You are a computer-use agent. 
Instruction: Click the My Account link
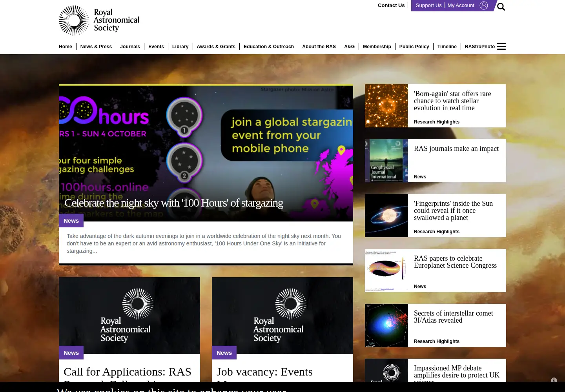click(x=461, y=5)
